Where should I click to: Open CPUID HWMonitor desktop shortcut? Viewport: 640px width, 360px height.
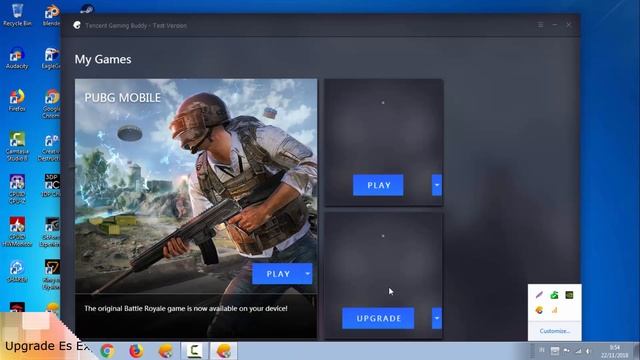17,232
